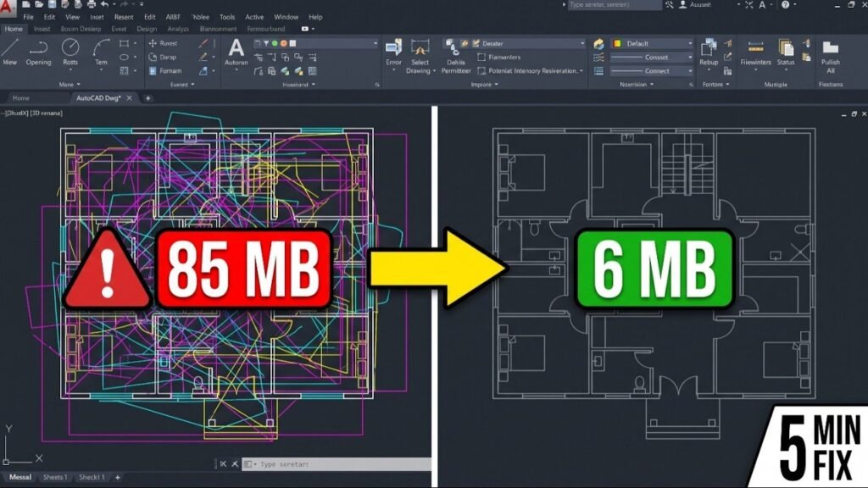The height and width of the screenshot is (488, 868).
Task: Toggle the green layer on/off dot
Action: point(275,43)
